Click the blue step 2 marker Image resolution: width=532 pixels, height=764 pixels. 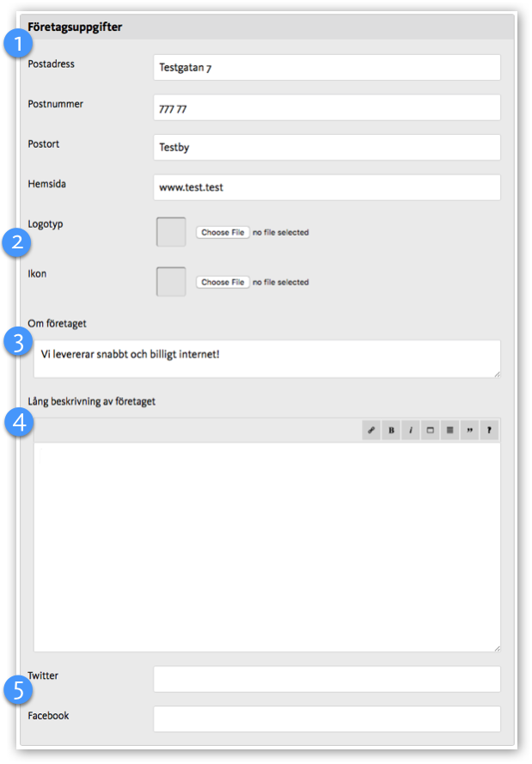click(x=18, y=242)
